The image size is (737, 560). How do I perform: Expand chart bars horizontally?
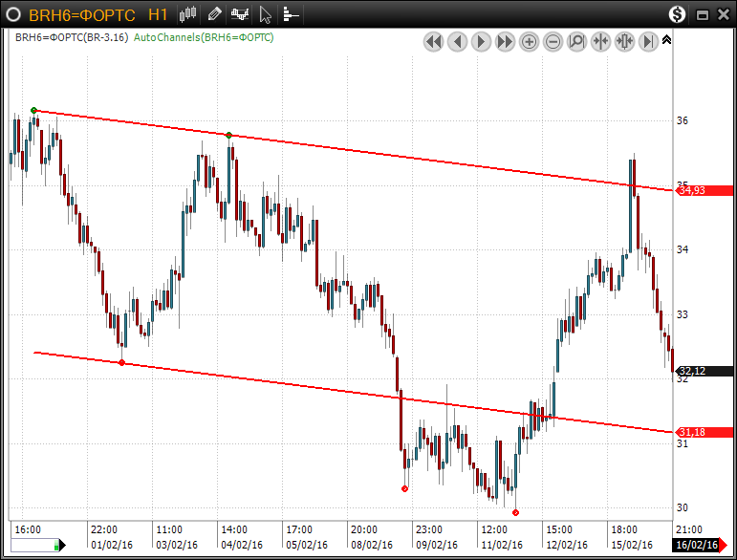coord(625,42)
